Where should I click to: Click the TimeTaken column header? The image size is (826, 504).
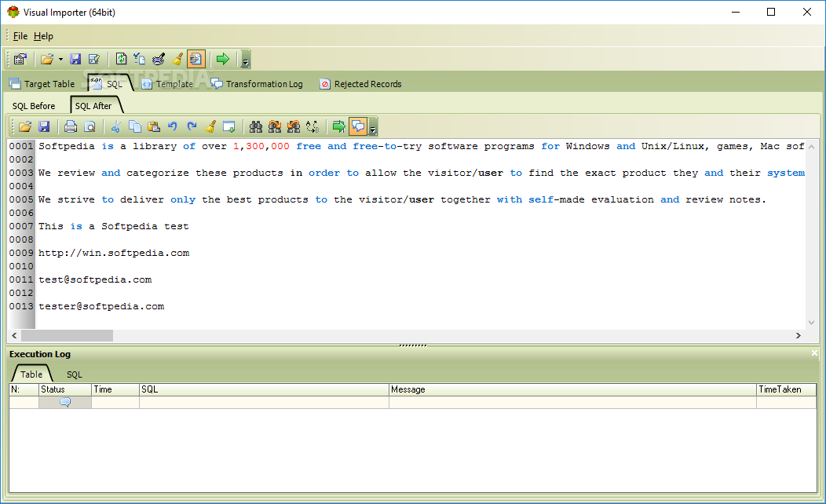coord(787,389)
